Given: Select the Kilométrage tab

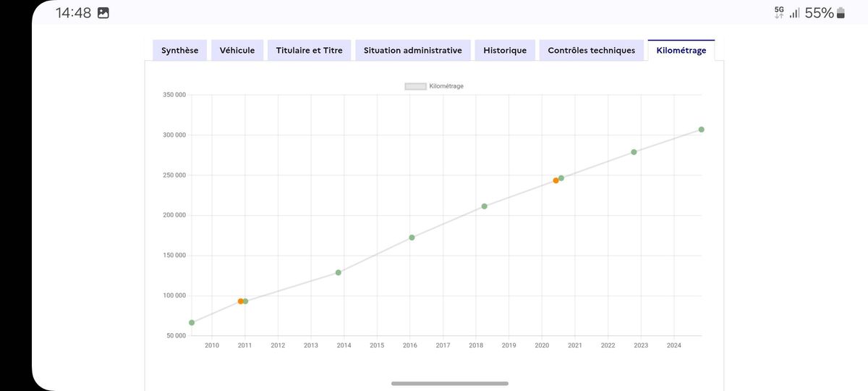Looking at the screenshot, I should pyautogui.click(x=681, y=51).
